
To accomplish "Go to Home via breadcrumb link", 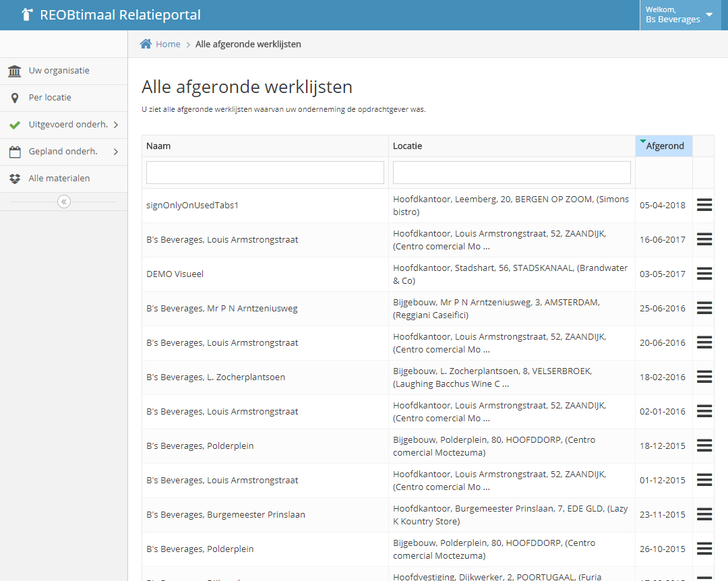I will (x=168, y=44).
